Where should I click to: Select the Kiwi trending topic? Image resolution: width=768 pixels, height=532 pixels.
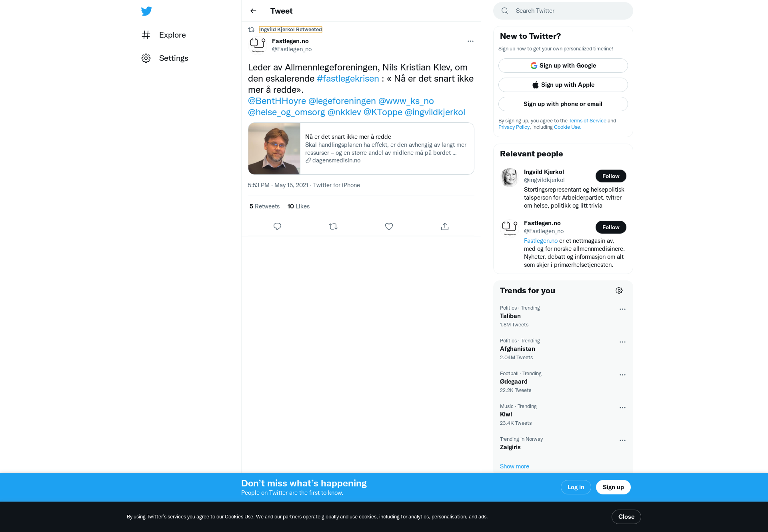click(563, 414)
